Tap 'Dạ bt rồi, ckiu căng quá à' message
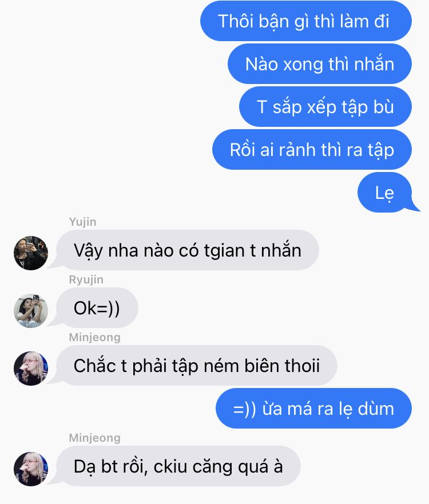Image resolution: width=429 pixels, height=504 pixels. point(178,466)
